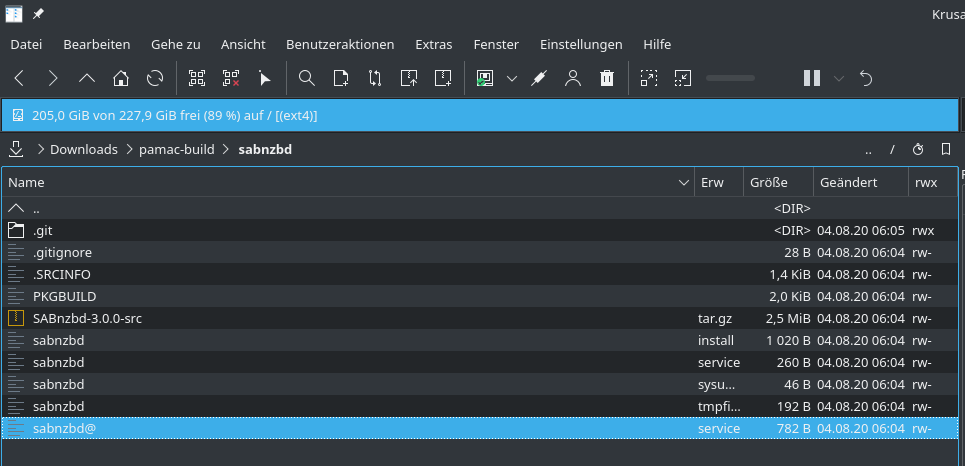
Task: Click the trash bin toolbar icon
Action: [607, 78]
